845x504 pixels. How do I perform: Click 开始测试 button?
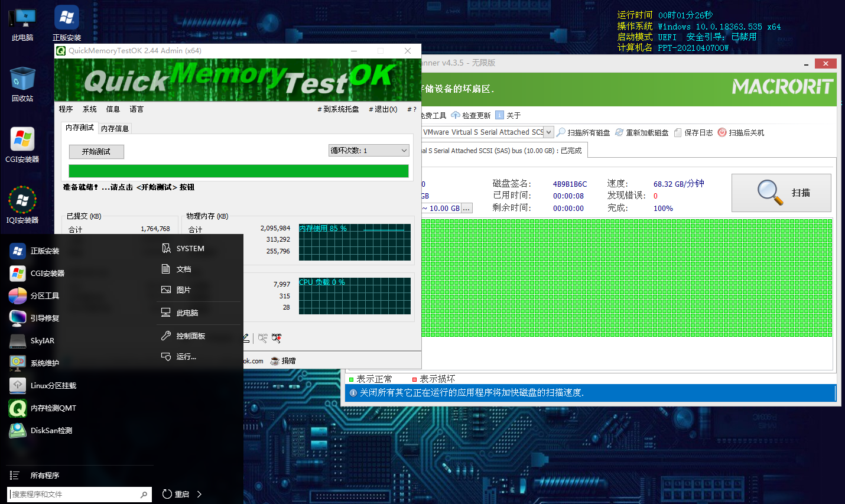[96, 152]
